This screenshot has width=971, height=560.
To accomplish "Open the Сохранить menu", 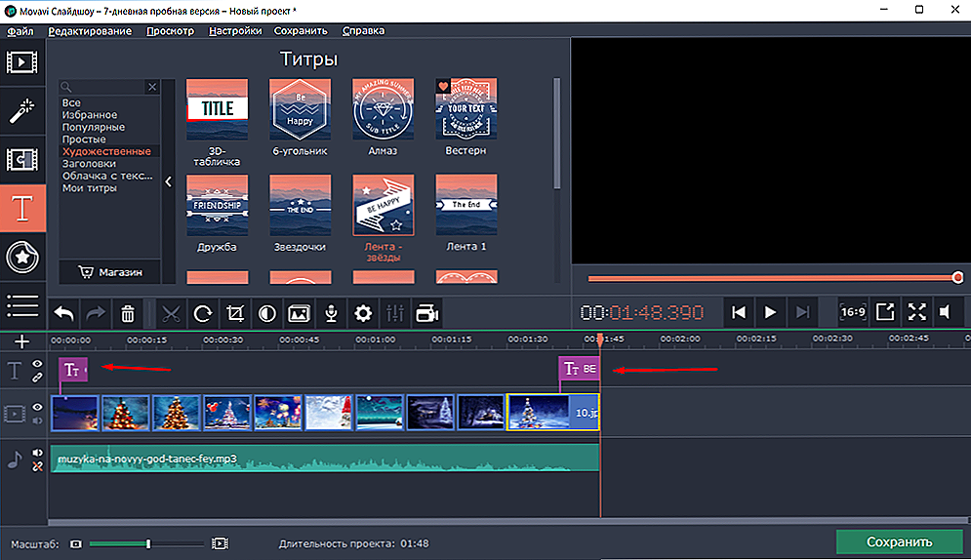I will pos(301,31).
